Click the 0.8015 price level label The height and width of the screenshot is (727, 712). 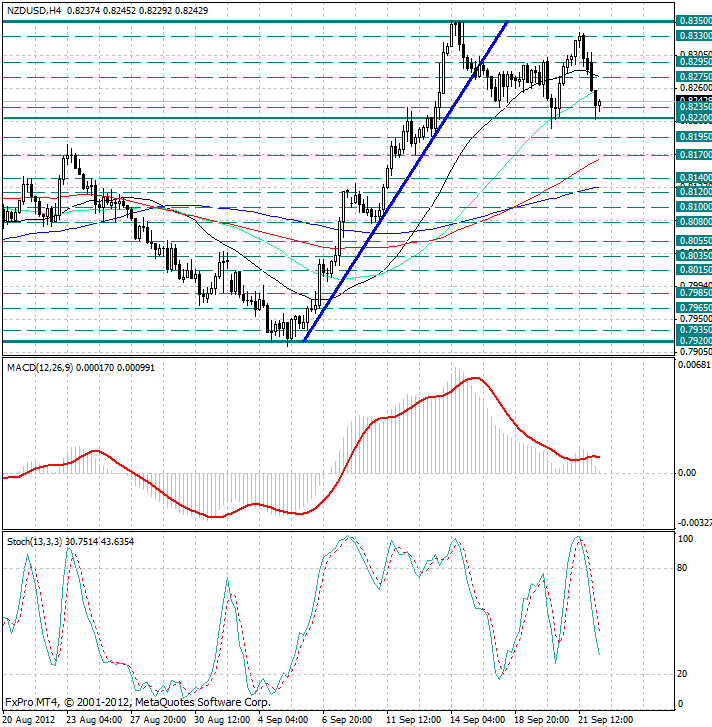coord(694,270)
